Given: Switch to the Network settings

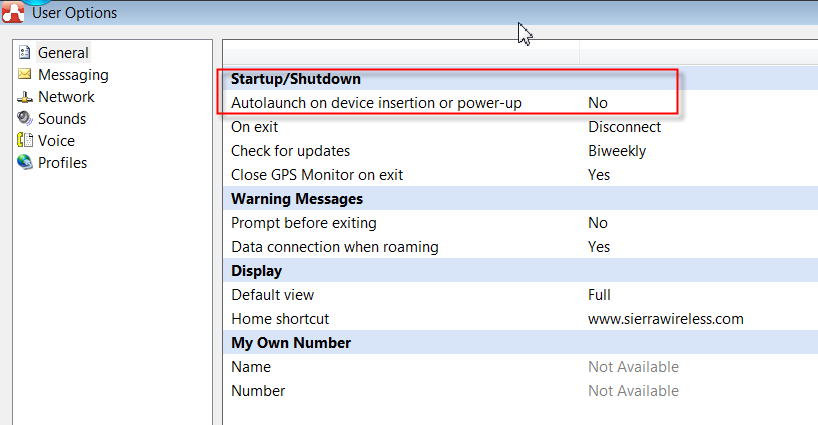Looking at the screenshot, I should pyautogui.click(x=66, y=97).
